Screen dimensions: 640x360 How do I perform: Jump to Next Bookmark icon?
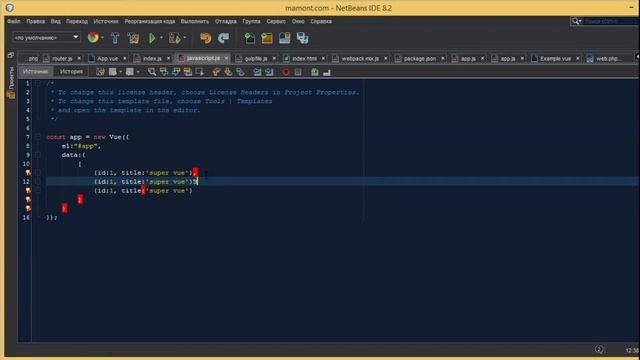(x=228, y=72)
